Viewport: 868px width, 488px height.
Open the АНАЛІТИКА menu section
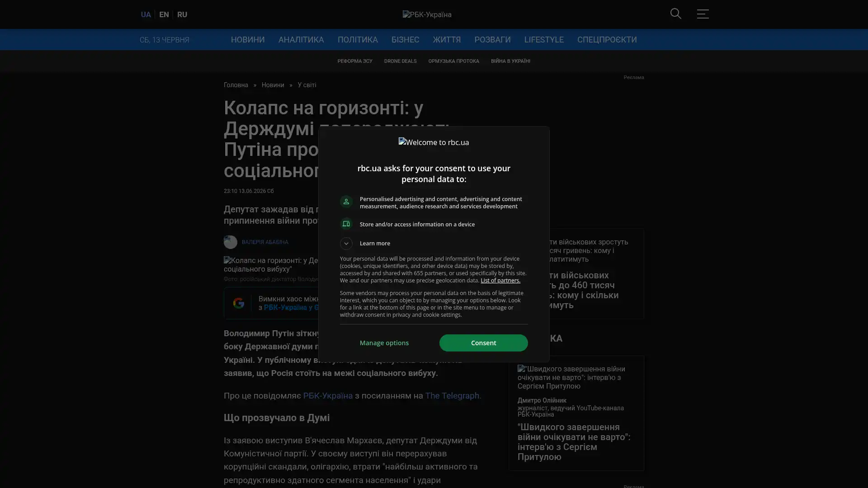tap(301, 40)
